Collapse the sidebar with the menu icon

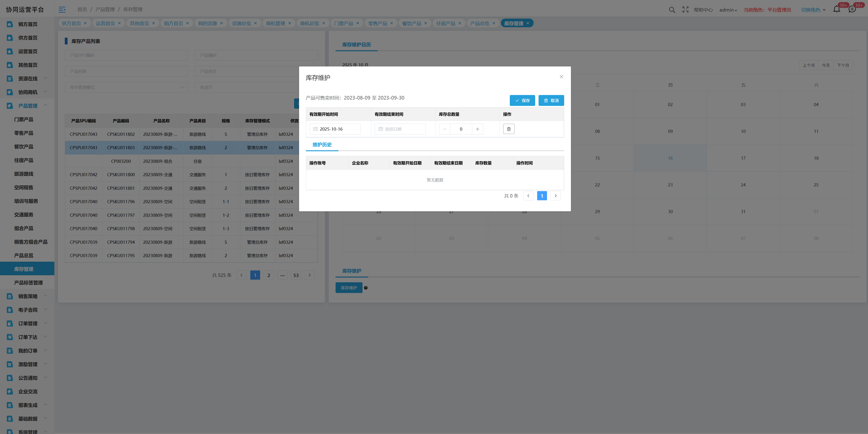[62, 10]
